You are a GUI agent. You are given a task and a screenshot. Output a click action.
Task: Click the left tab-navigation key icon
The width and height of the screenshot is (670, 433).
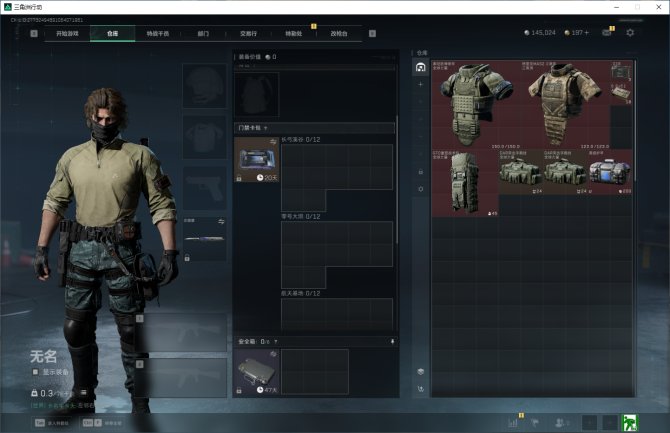tap(34, 33)
